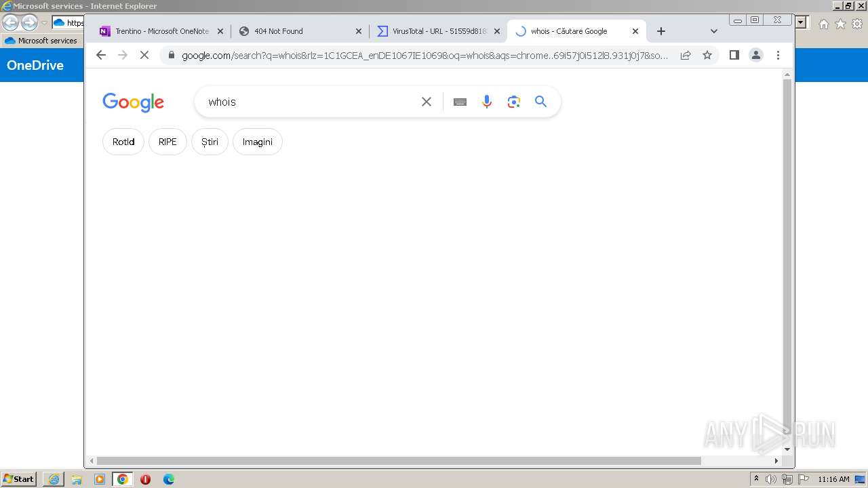Switch to 404 Not Found tab
This screenshot has height=488, width=868.
coord(300,31)
